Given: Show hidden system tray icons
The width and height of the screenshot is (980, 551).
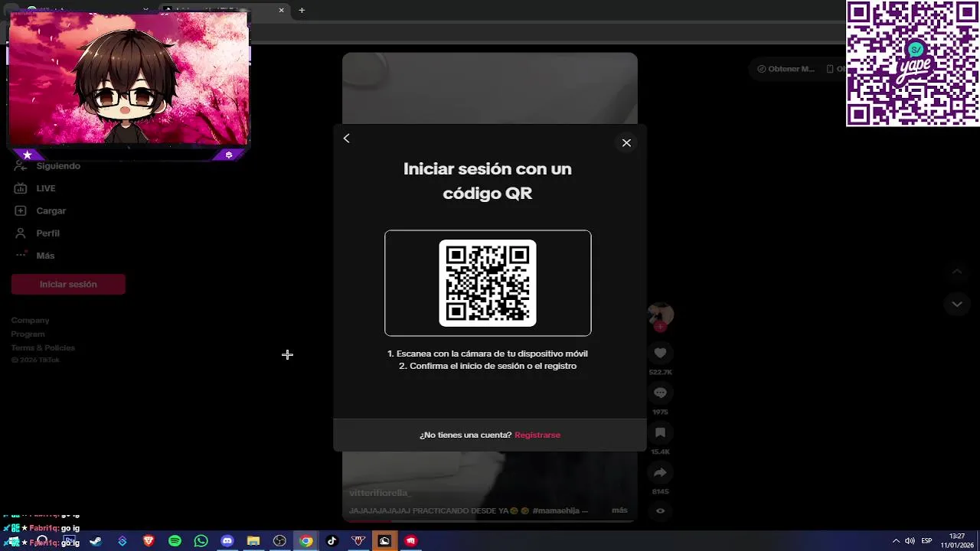Looking at the screenshot, I should click(x=895, y=541).
